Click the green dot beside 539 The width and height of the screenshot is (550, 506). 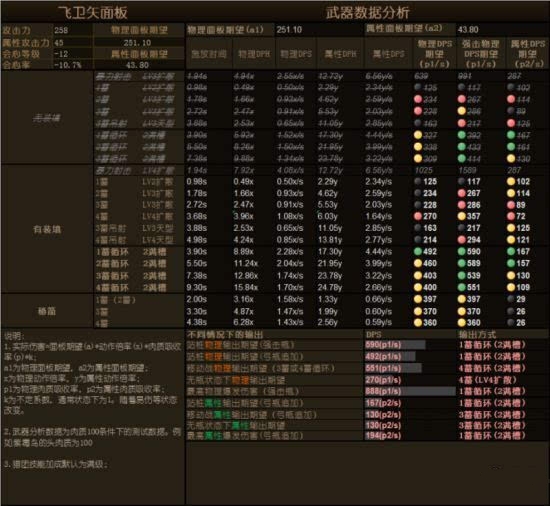[462, 276]
